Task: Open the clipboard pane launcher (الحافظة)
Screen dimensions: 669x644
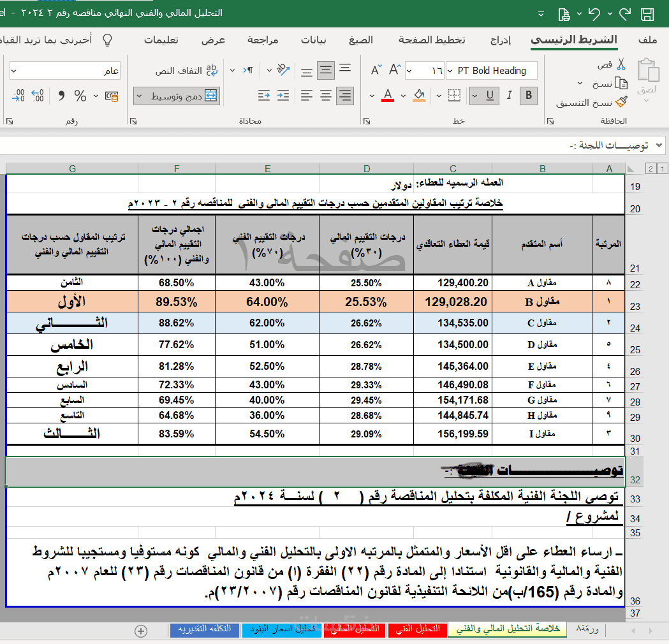Action: coord(550,122)
